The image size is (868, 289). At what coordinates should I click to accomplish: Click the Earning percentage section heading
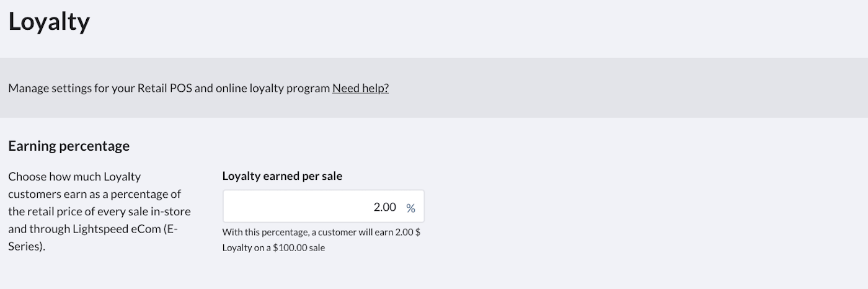69,146
